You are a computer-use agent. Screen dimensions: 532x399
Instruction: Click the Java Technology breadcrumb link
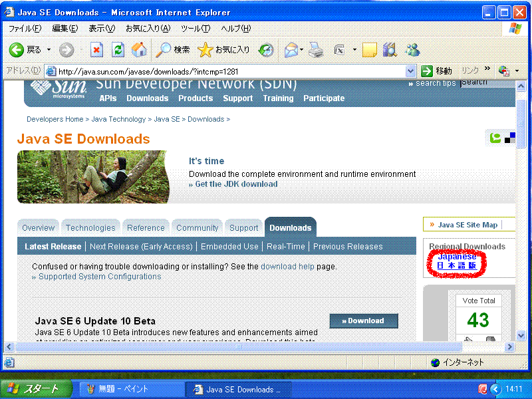point(118,119)
